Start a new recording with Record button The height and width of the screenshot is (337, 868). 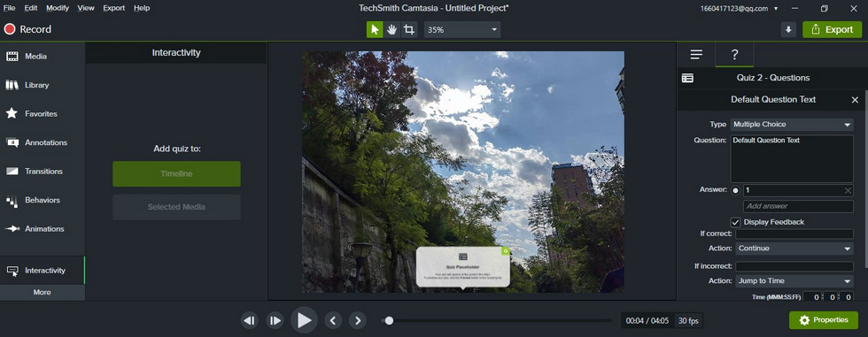(27, 29)
